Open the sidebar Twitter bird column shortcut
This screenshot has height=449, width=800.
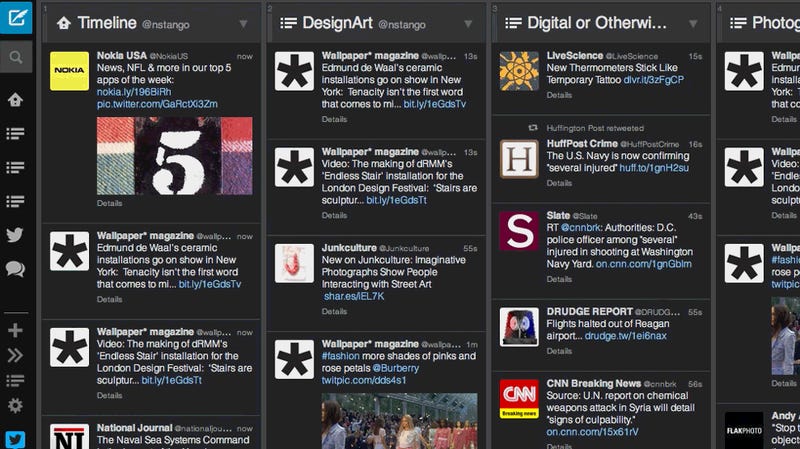tap(15, 235)
